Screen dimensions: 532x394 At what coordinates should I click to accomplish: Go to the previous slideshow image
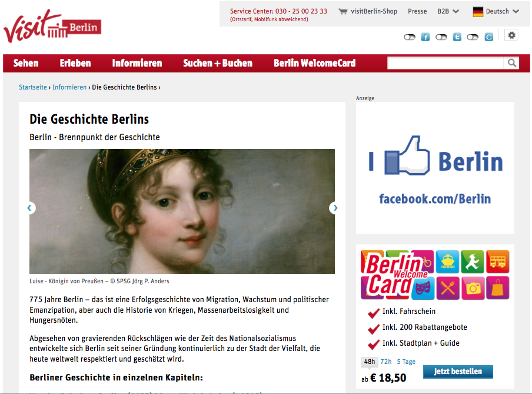coord(30,208)
